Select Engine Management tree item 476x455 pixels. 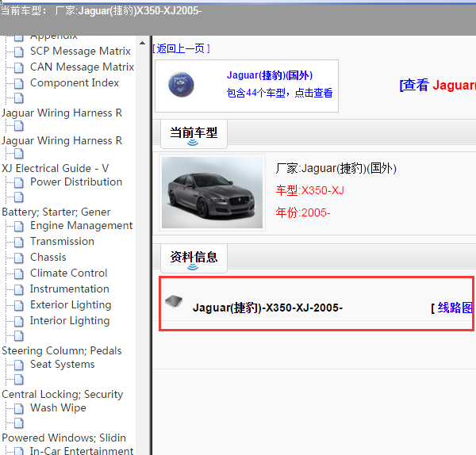pos(82,226)
